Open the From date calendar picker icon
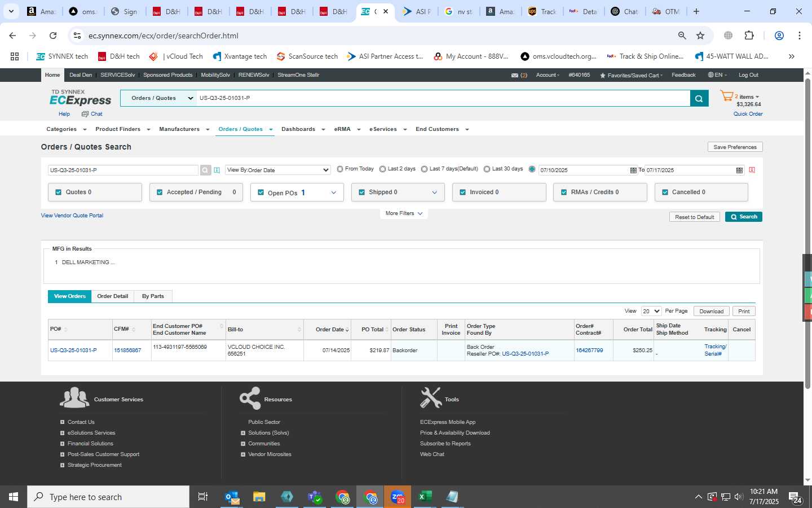The width and height of the screenshot is (812, 508). (633, 170)
